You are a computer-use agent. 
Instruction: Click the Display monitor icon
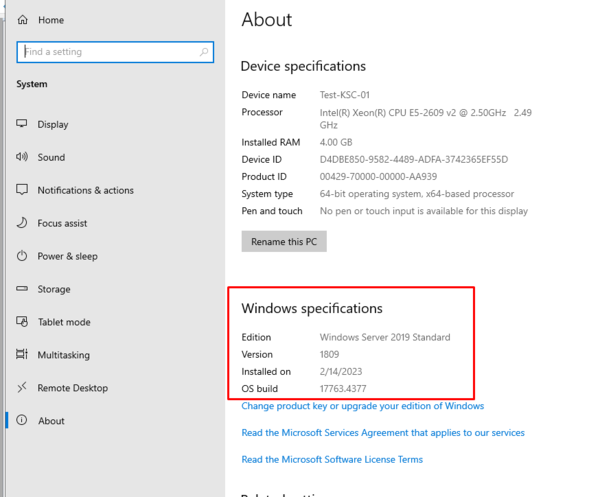coord(22,125)
